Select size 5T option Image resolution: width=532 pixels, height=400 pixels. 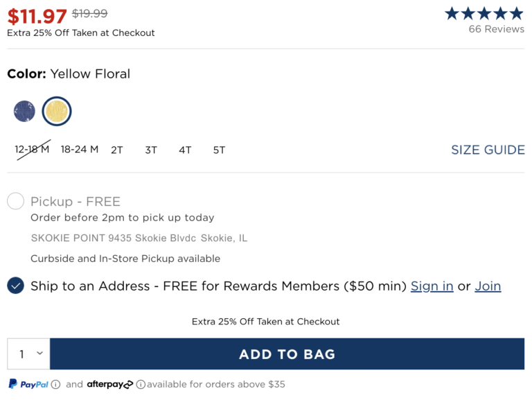tap(219, 150)
